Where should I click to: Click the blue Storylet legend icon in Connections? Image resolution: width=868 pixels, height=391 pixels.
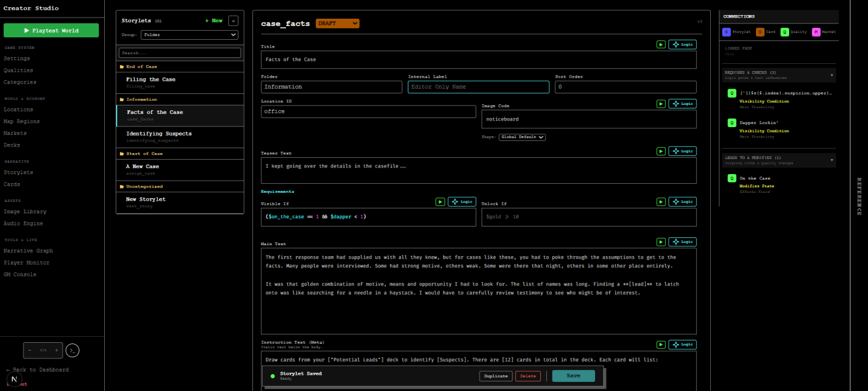click(x=727, y=32)
